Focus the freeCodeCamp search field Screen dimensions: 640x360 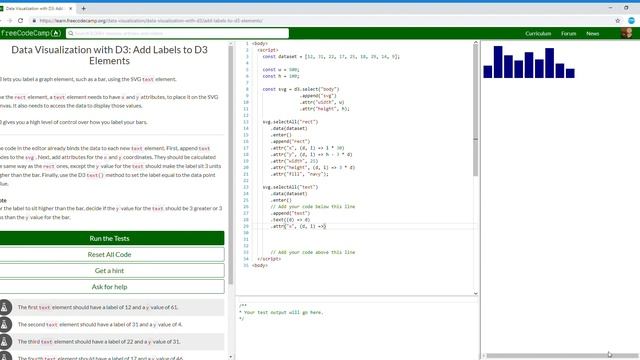point(178,33)
